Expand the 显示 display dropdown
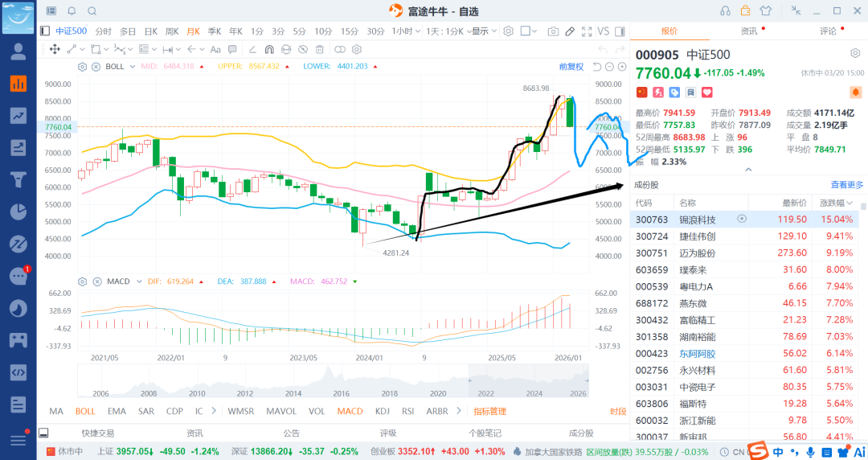 point(482,31)
